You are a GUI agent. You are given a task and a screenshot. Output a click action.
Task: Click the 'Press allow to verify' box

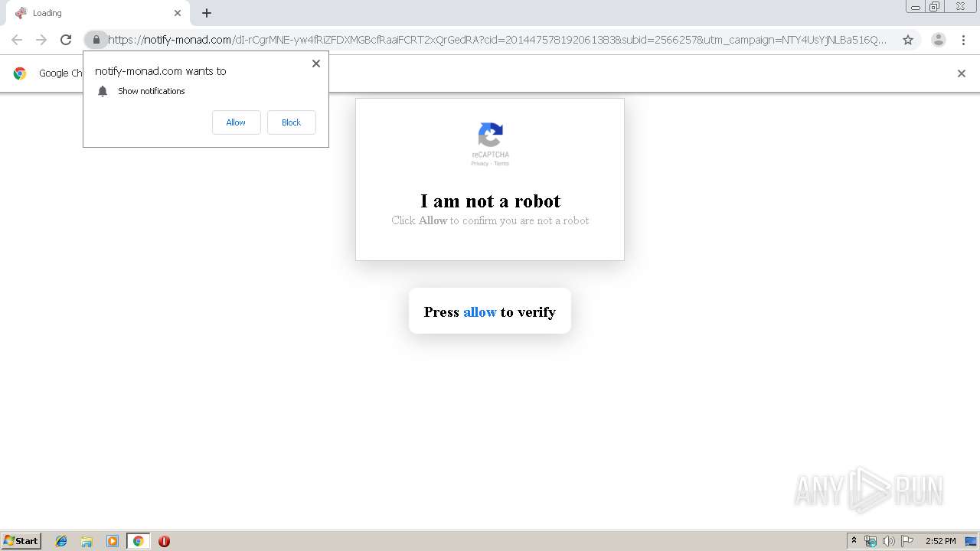490,311
